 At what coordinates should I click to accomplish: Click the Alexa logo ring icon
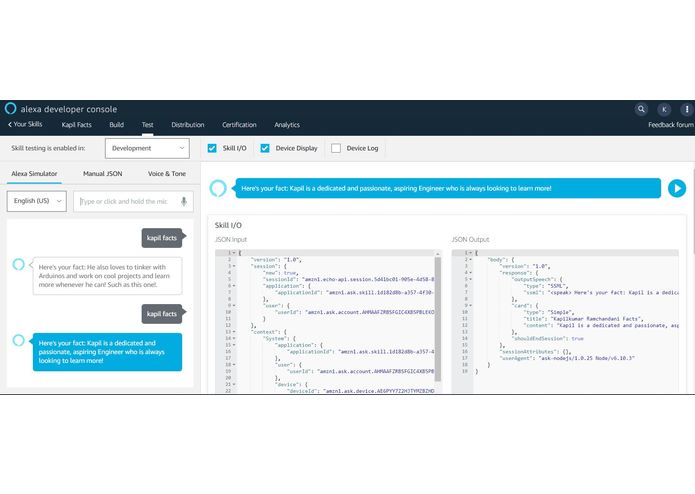[x=10, y=109]
